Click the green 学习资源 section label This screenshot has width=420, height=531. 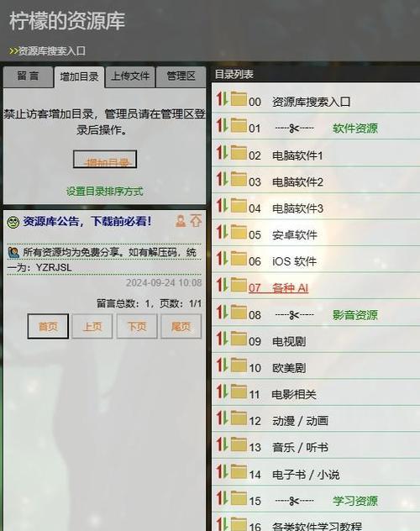[355, 501]
